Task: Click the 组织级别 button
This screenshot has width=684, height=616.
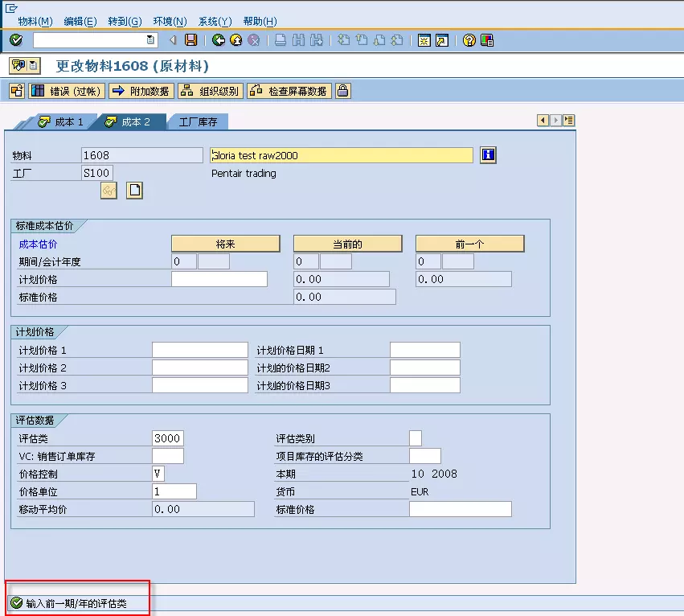Action: 211,91
